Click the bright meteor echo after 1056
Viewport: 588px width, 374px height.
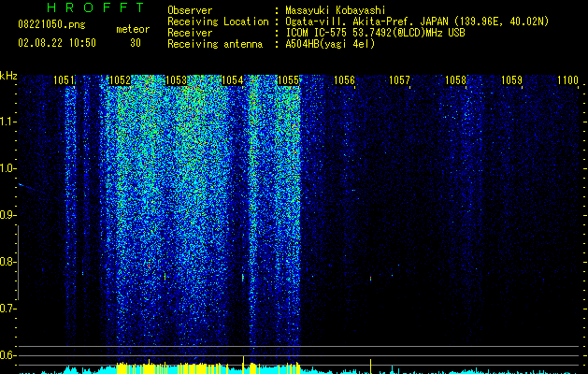[370, 279]
